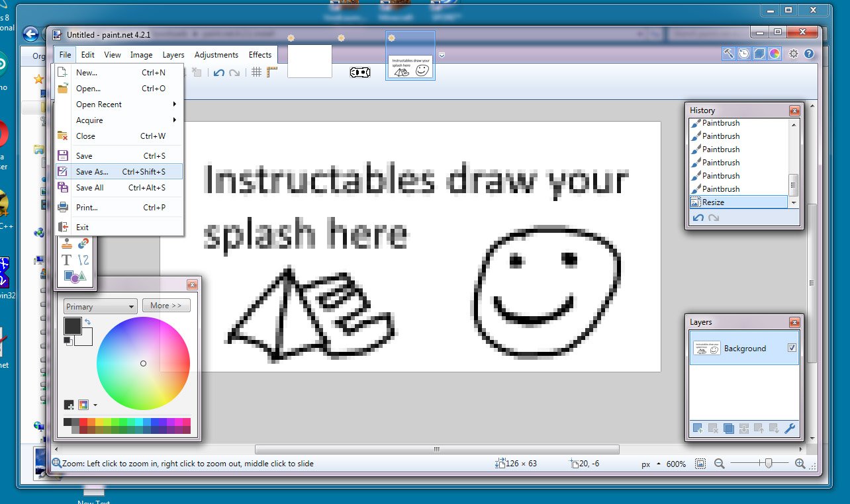Toggle the Colors window using color wheel icon
850x504 pixels.
(x=775, y=54)
